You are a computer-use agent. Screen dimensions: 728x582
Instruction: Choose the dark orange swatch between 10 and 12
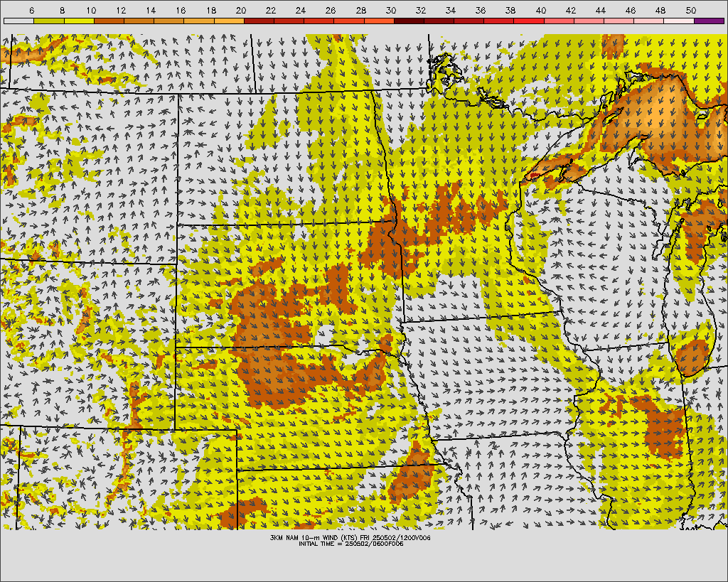(109, 21)
